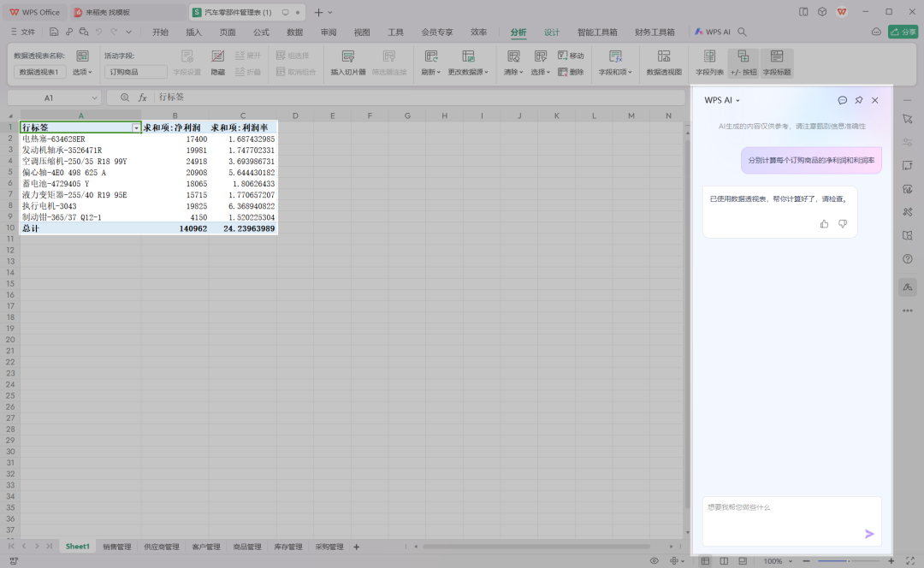Insert a 数据透视图 pivot chart
The height and width of the screenshot is (568, 924).
point(663,62)
